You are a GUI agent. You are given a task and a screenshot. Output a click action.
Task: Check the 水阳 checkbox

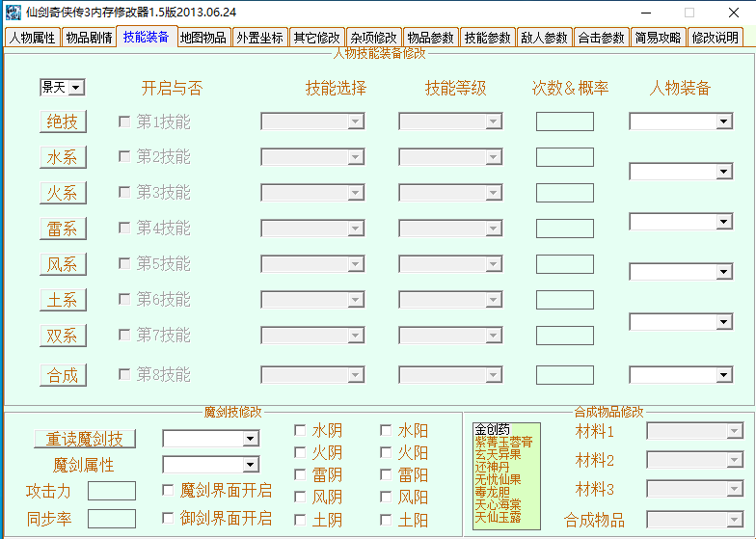point(386,430)
